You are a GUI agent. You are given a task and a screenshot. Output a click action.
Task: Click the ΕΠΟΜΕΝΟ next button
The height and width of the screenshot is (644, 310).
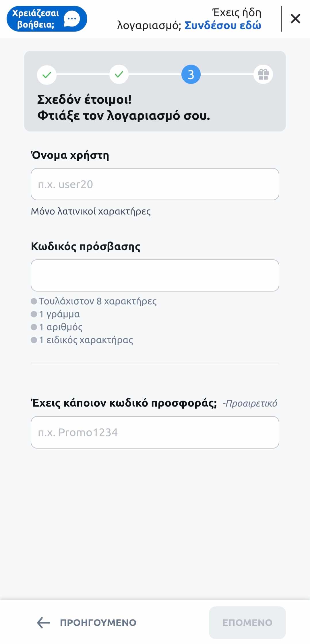[247, 622]
